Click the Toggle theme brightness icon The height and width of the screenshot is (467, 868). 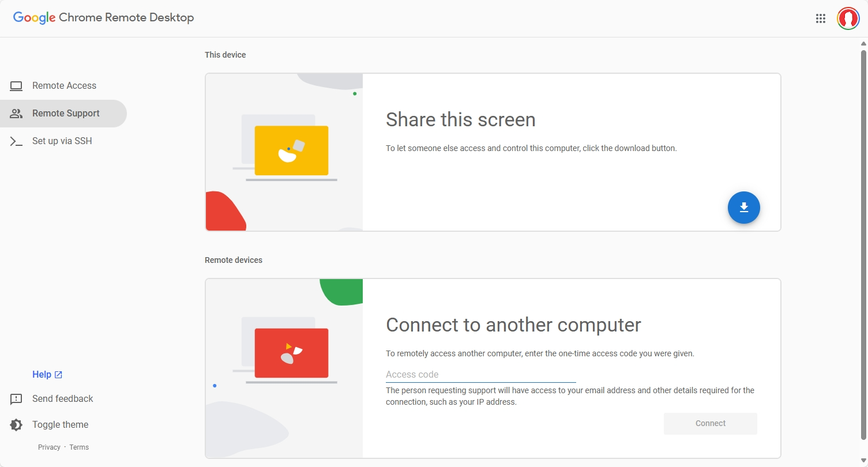coord(16,425)
